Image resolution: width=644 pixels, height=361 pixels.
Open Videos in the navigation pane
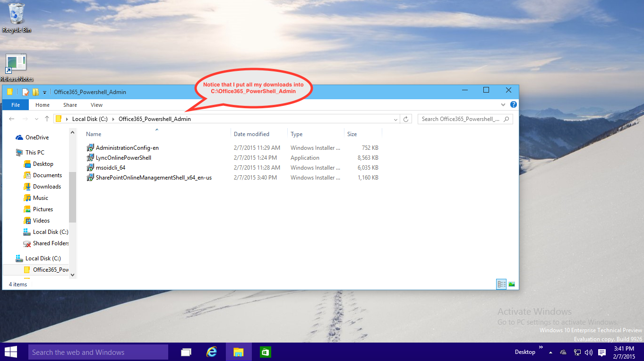(41, 221)
